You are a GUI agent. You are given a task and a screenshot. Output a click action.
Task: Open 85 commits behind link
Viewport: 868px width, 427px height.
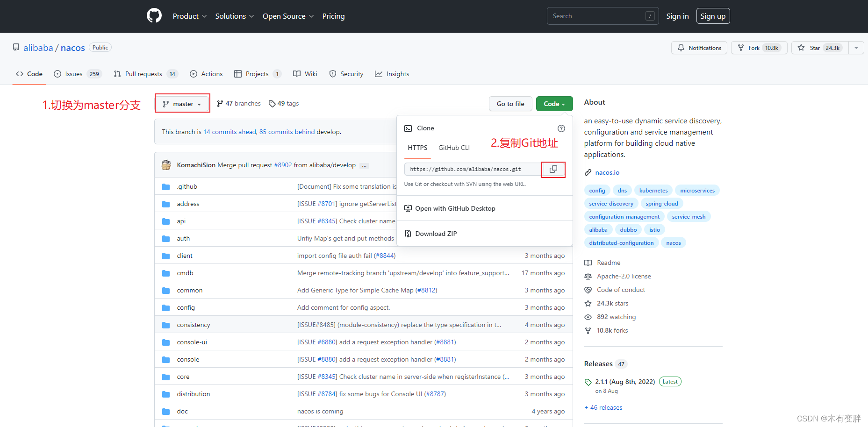pyautogui.click(x=287, y=132)
